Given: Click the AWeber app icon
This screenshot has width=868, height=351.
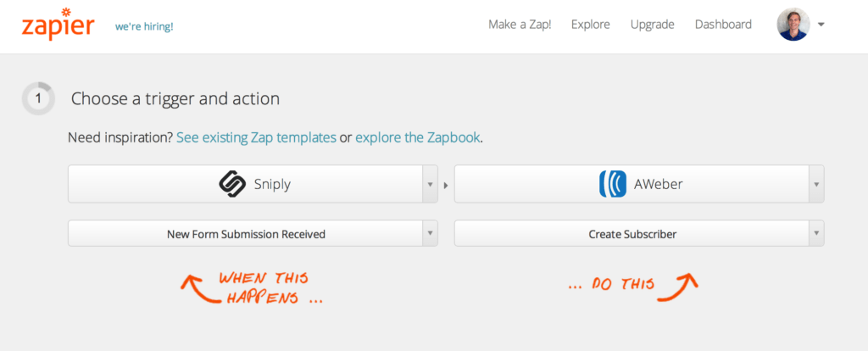Looking at the screenshot, I should pyautogui.click(x=612, y=184).
